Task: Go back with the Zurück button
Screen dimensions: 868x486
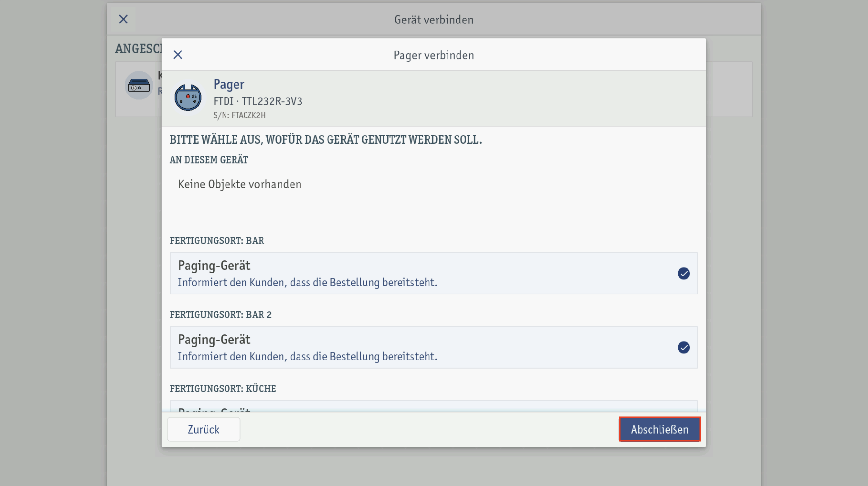Action: (204, 429)
